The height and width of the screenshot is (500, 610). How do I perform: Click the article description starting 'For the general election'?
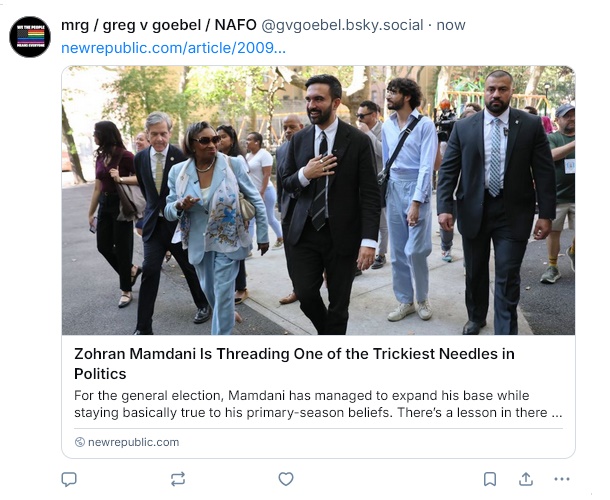click(317, 404)
